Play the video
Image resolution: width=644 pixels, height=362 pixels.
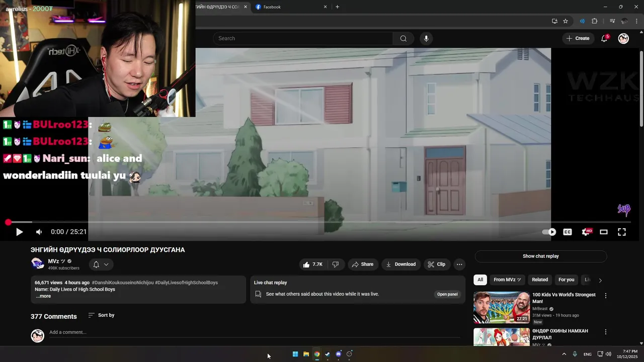coord(19,232)
